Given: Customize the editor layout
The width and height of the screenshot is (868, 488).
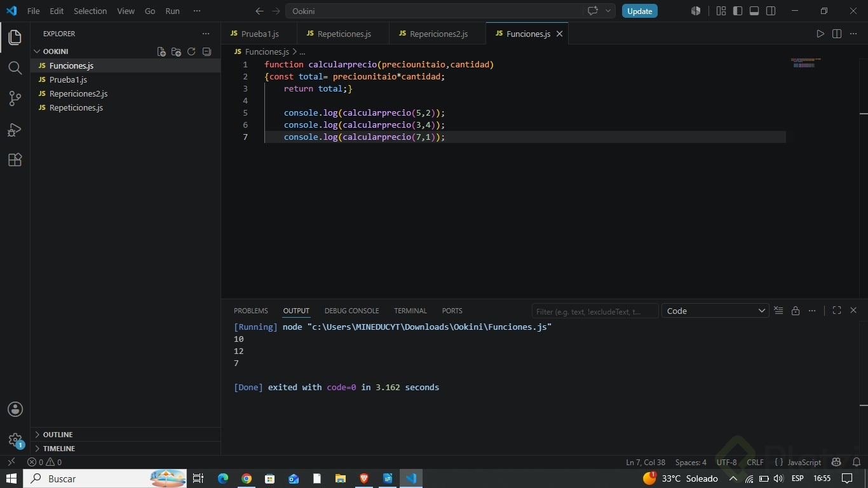Looking at the screenshot, I should point(721,11).
